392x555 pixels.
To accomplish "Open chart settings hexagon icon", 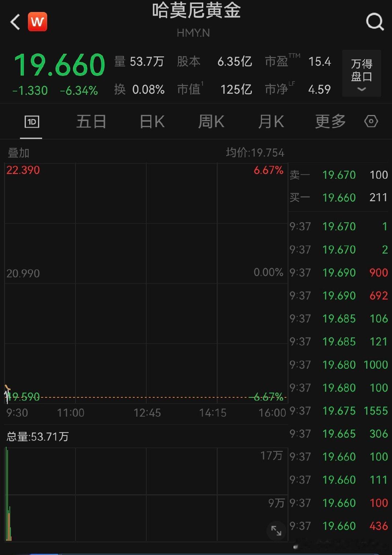I will tap(371, 121).
